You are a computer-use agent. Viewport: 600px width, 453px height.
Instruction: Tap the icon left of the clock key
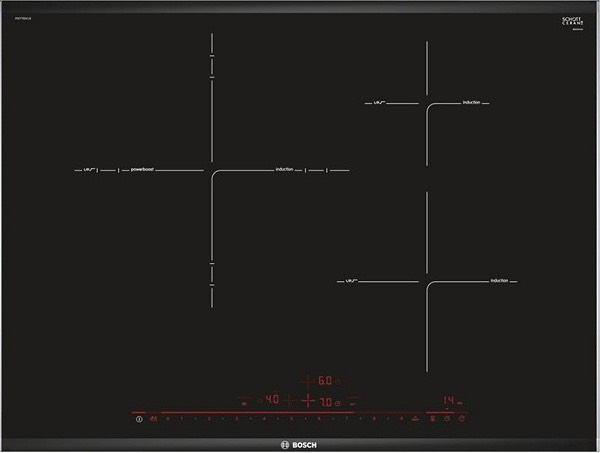tap(432, 420)
